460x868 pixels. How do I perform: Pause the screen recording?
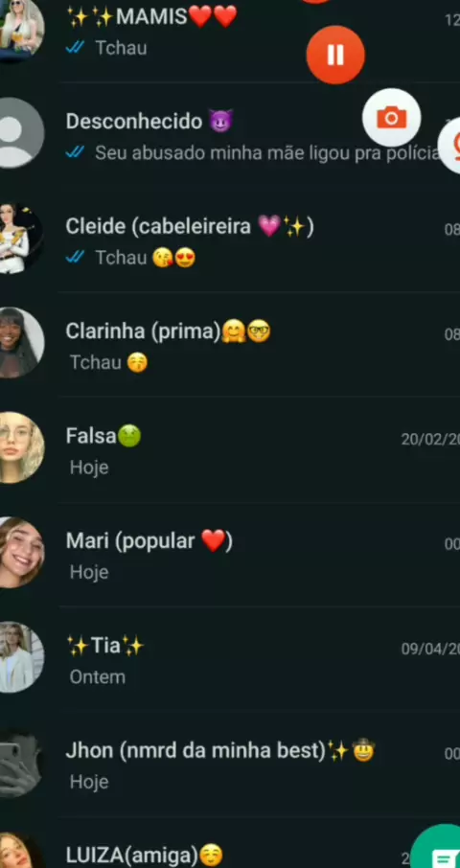point(335,55)
